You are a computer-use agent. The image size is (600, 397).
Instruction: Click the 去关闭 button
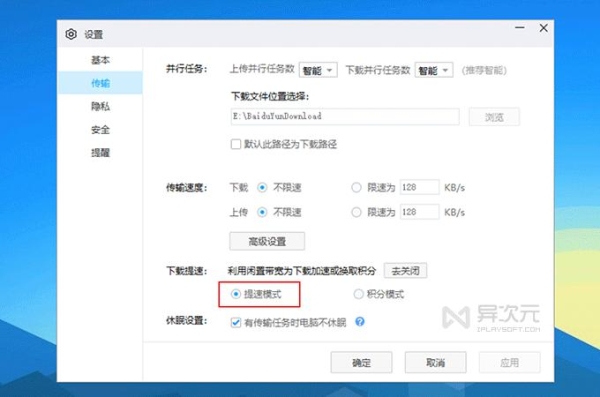[405, 271]
